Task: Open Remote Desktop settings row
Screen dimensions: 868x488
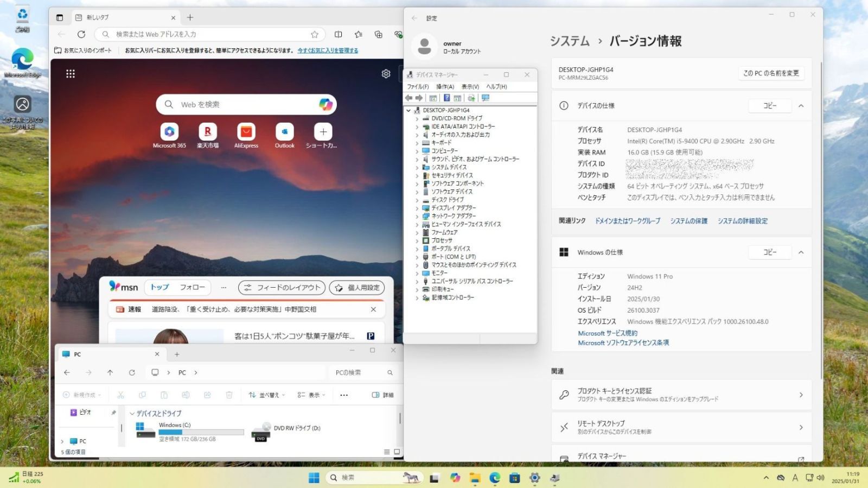Action: [681, 427]
